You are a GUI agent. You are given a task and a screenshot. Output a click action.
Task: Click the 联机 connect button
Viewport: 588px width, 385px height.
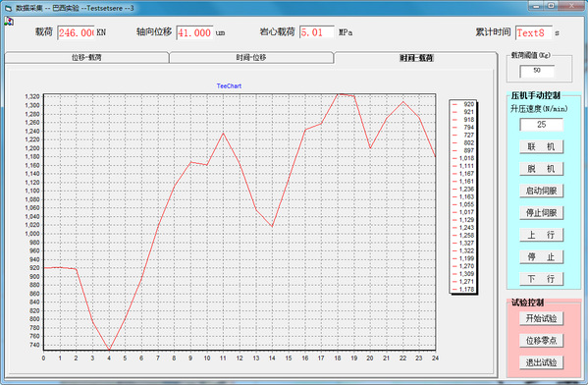point(541,146)
